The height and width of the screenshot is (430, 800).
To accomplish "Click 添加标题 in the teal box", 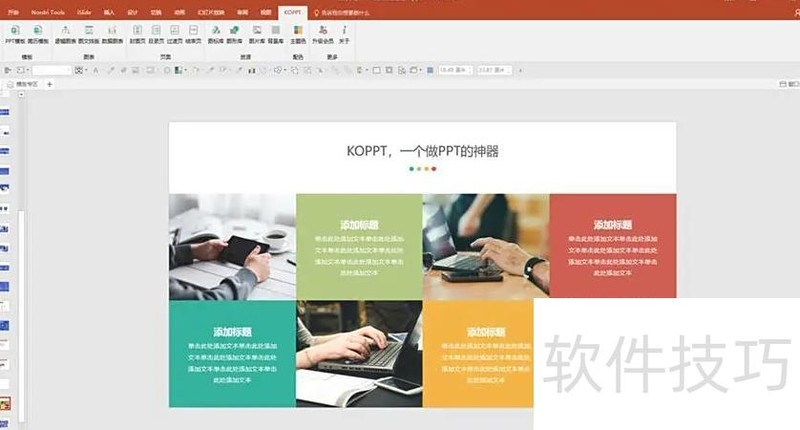I will 232,332.
